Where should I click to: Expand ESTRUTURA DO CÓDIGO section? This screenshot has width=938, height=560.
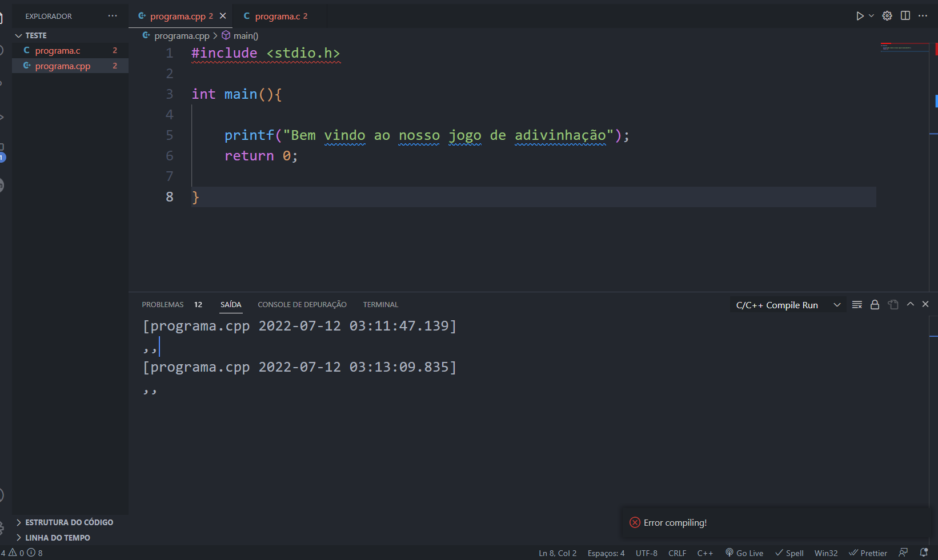point(70,522)
